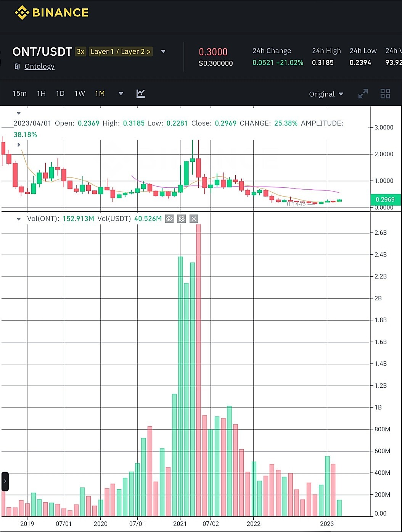The width and height of the screenshot is (402, 532).
Task: Click the tallest red volume bar in 2021
Action: pyautogui.click(x=198, y=370)
